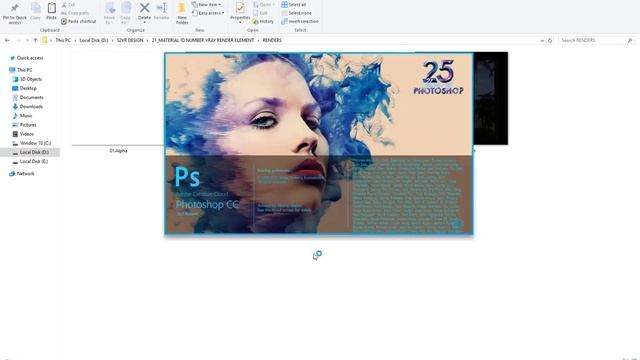This screenshot has width=640, height=360.
Task: Click Paste shortcut in the ribbon
Action: point(79,21)
